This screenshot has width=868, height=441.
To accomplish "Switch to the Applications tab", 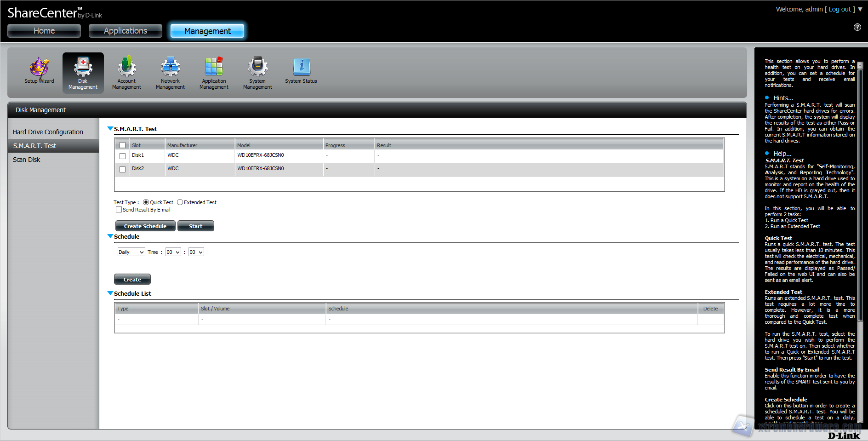I will click(125, 31).
